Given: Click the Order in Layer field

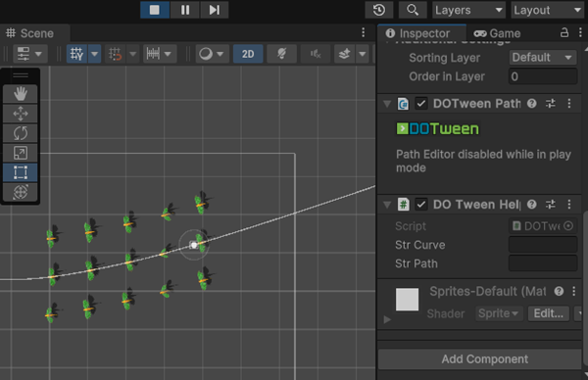Looking at the screenshot, I should (x=543, y=76).
